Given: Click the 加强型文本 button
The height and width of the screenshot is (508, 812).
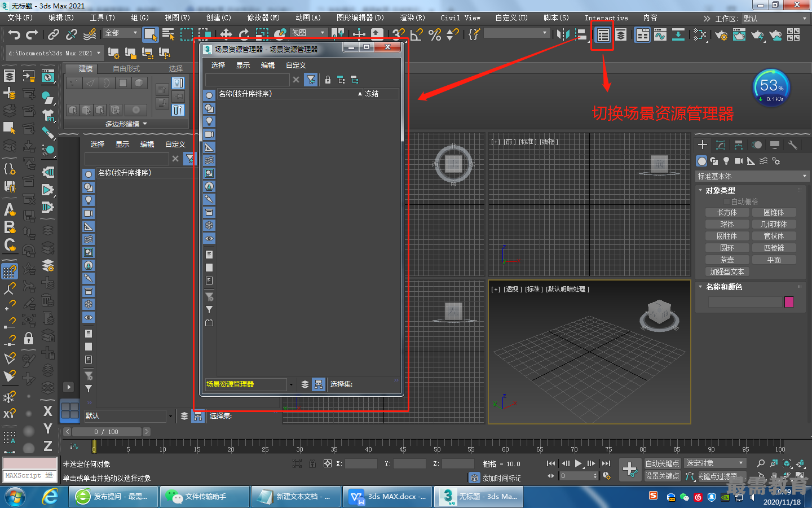Looking at the screenshot, I should [727, 272].
